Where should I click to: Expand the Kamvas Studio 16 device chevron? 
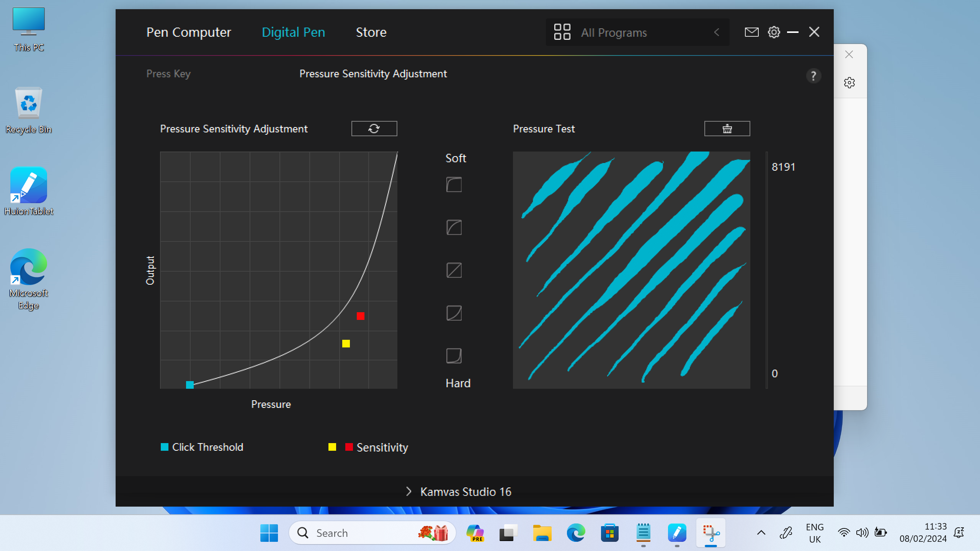click(x=408, y=491)
